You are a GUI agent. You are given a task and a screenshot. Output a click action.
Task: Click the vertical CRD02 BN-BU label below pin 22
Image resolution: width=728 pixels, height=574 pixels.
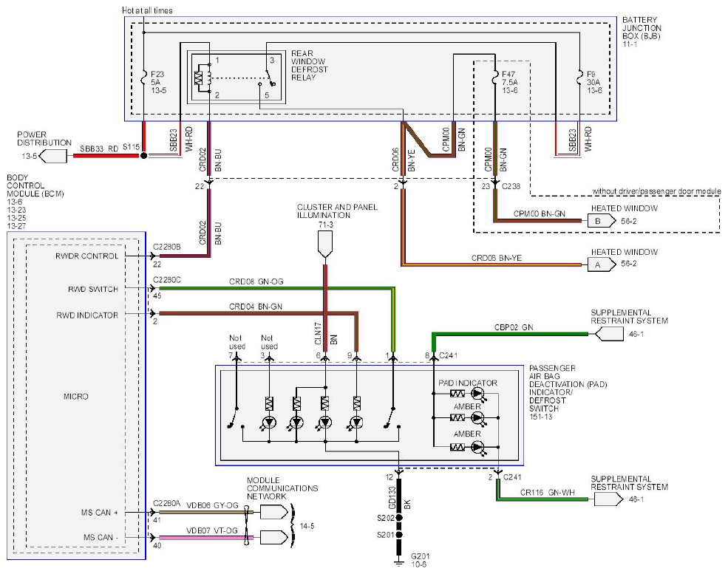211,233
